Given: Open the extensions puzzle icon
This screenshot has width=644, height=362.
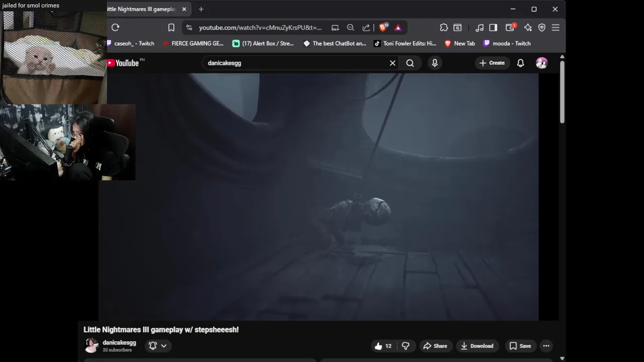Looking at the screenshot, I should tap(444, 28).
